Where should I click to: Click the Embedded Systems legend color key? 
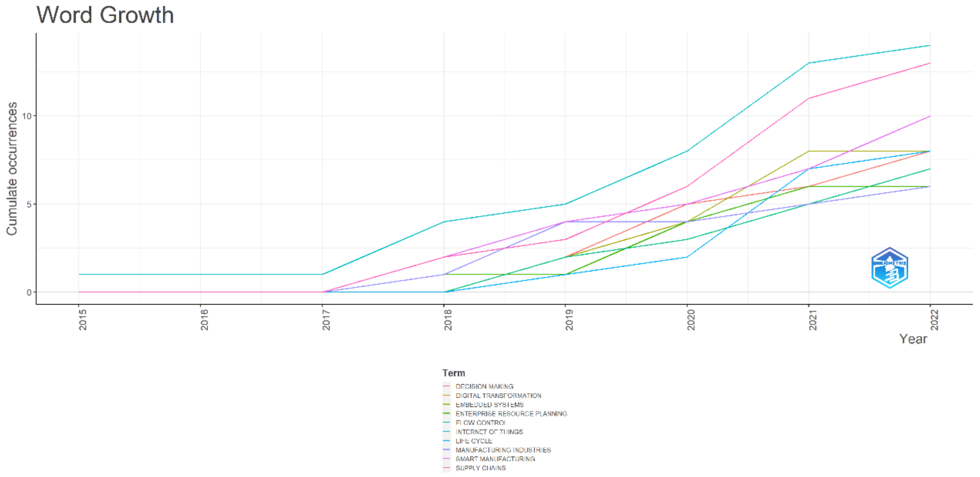click(446, 404)
